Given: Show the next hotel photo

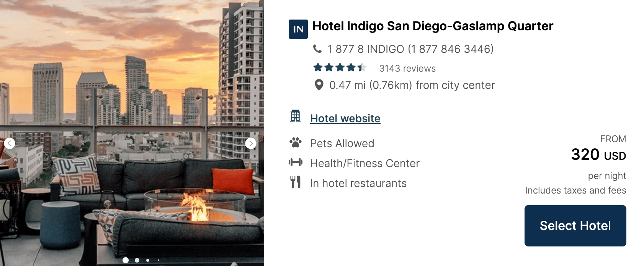Looking at the screenshot, I should point(250,143).
